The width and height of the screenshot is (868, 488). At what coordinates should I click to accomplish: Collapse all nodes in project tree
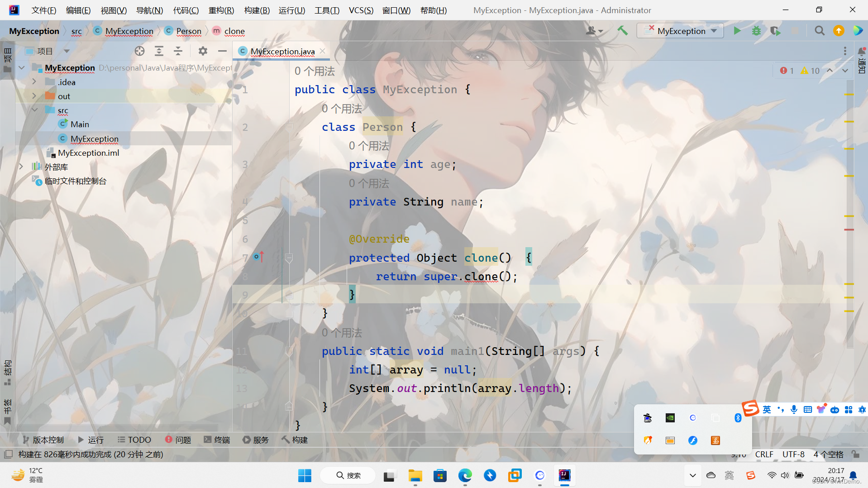click(178, 51)
